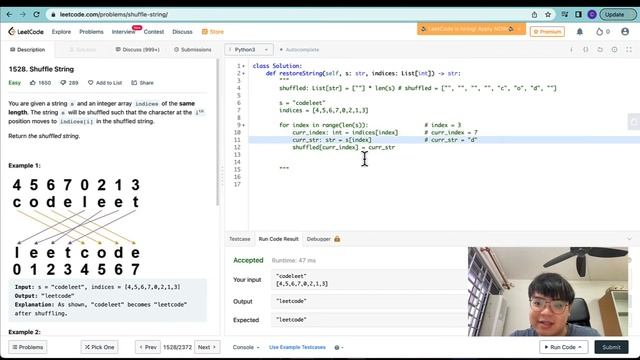Select the Run Code Result tab

[x=278, y=239]
